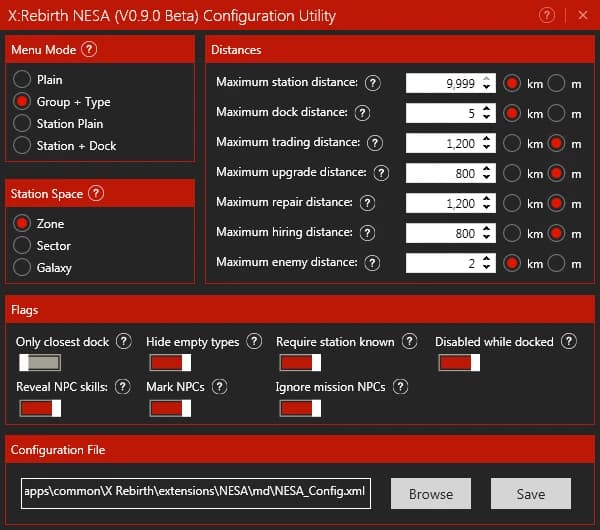The width and height of the screenshot is (600, 530).
Task: Toggle the Hide empty types switch
Action: coord(170,362)
